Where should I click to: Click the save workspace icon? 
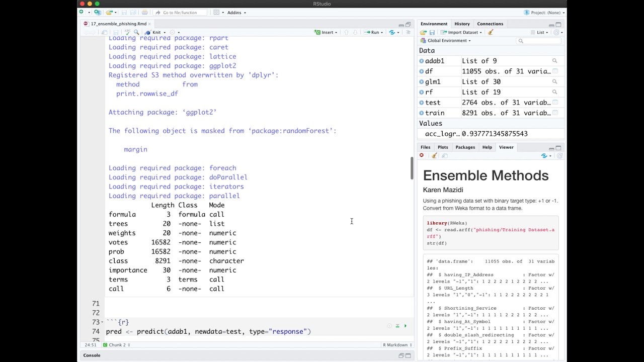(432, 32)
